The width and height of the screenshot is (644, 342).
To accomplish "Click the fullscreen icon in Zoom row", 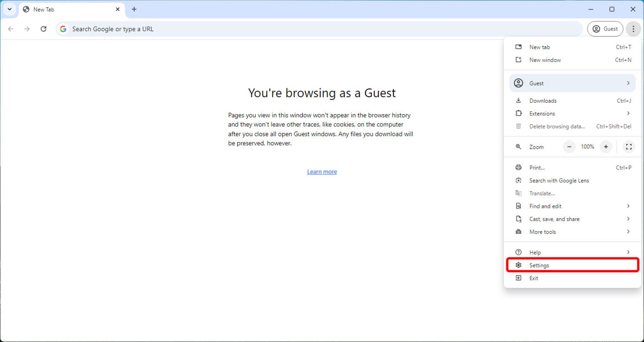I will click(x=629, y=147).
